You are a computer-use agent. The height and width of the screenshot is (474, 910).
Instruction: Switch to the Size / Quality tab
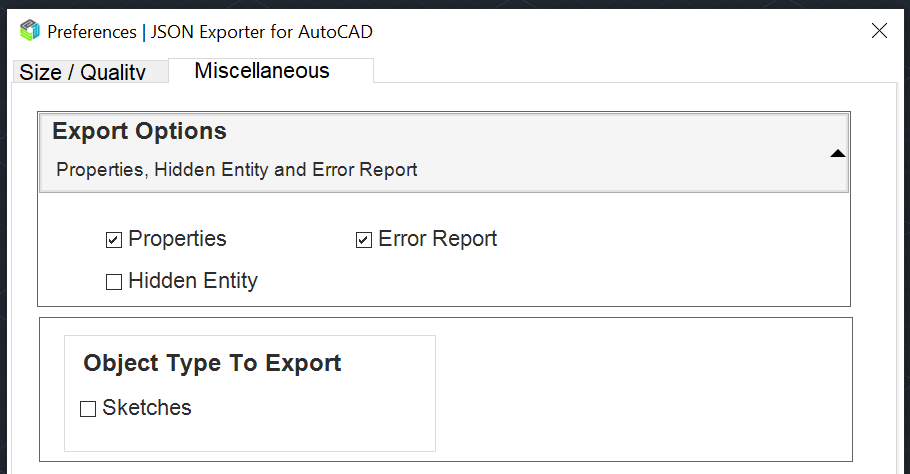(83, 72)
